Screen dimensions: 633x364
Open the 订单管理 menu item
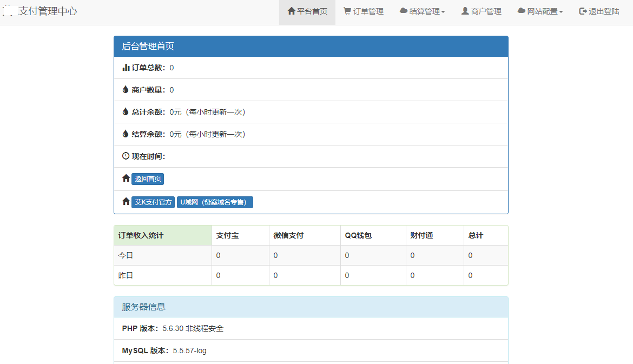pos(363,11)
